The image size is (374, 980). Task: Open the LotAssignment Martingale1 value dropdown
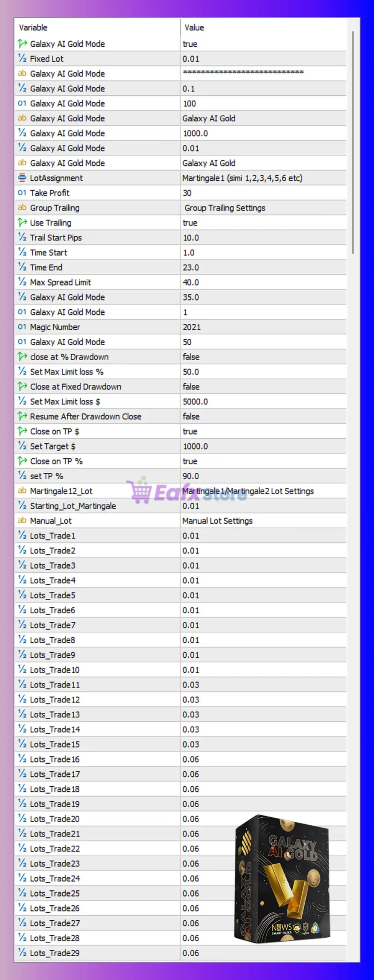click(242, 178)
